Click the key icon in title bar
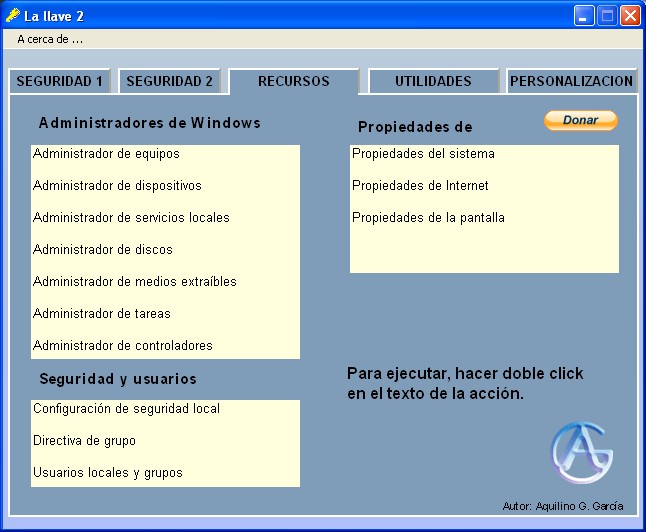This screenshot has width=646, height=532. pos(13,16)
